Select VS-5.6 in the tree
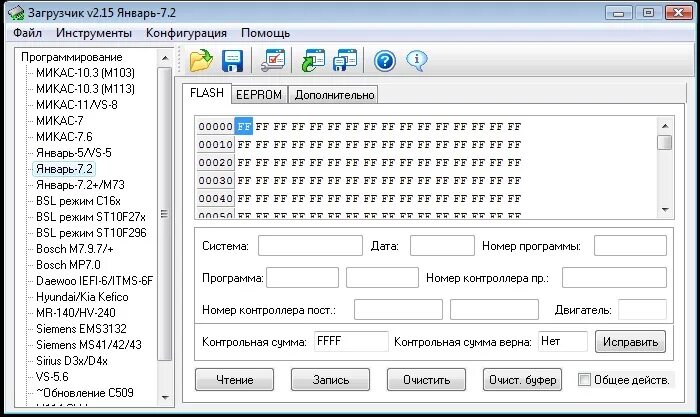Image resolution: width=700 pixels, height=417 pixels. 52,377
